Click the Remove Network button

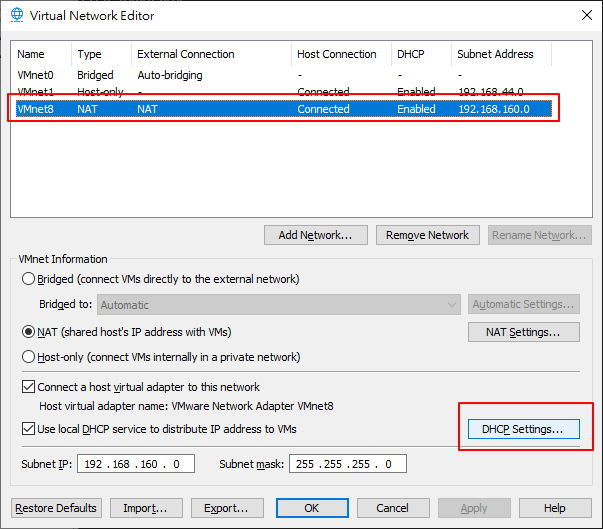tap(428, 235)
